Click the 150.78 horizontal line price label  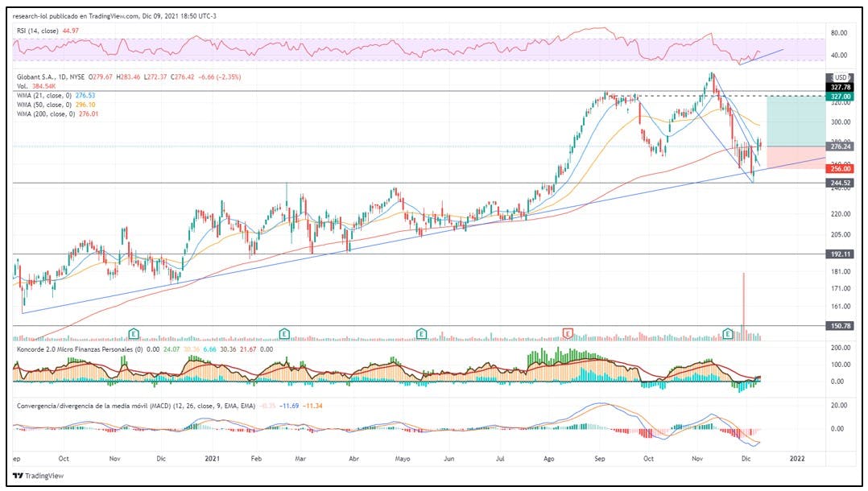(x=840, y=326)
